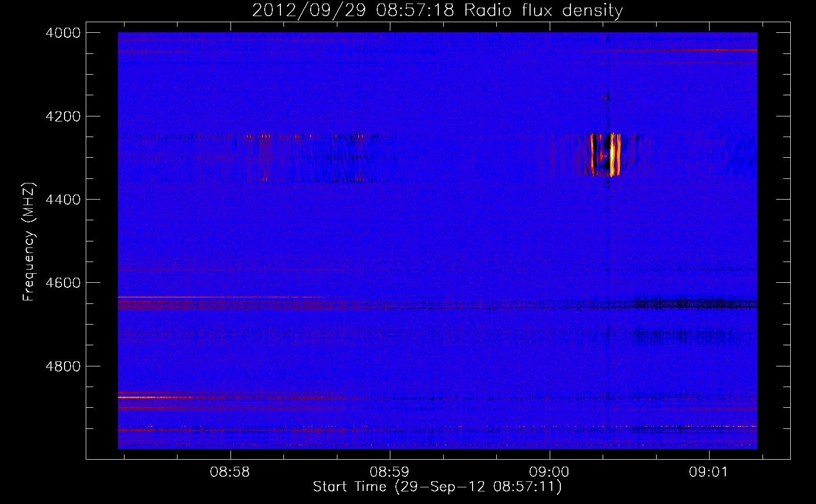Click the 'Frequency (MHZ)' y-axis title
Image resolution: width=816 pixels, height=504 pixels.
tap(29, 242)
